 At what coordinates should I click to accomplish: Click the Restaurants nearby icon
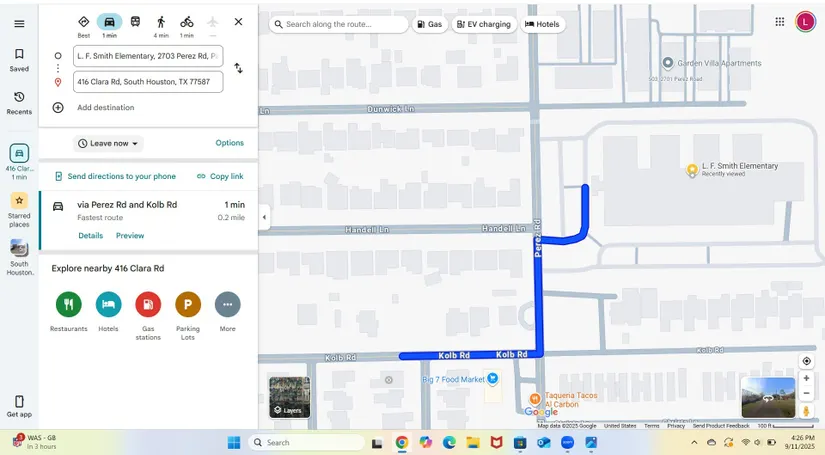(69, 304)
